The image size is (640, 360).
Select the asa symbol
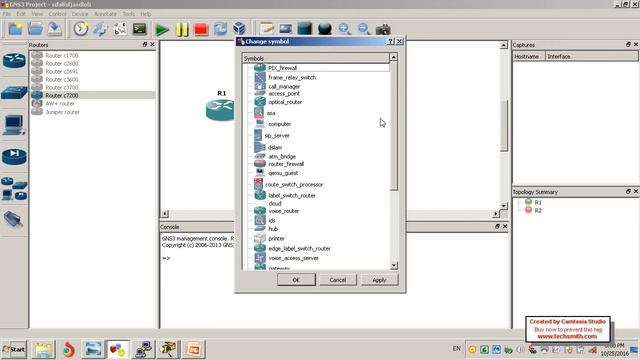271,113
